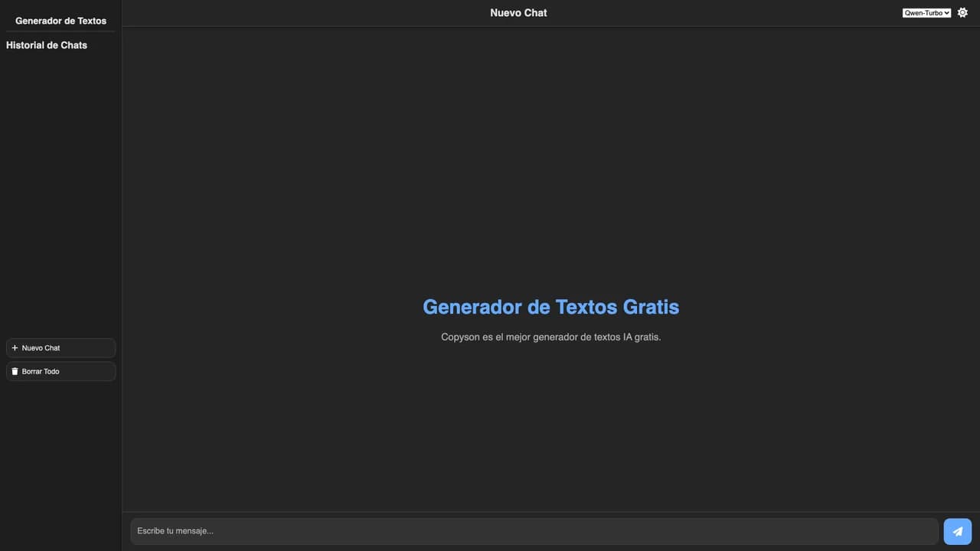
Task: Start a Nuevo Chat from the sidebar
Action: point(60,348)
